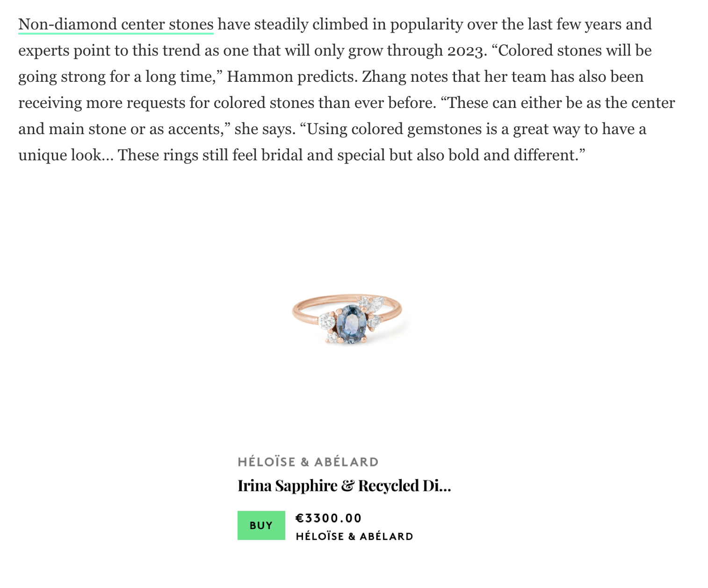Click the phrase "Colored stones will be"
This screenshot has height=588, width=708.
click(575, 50)
